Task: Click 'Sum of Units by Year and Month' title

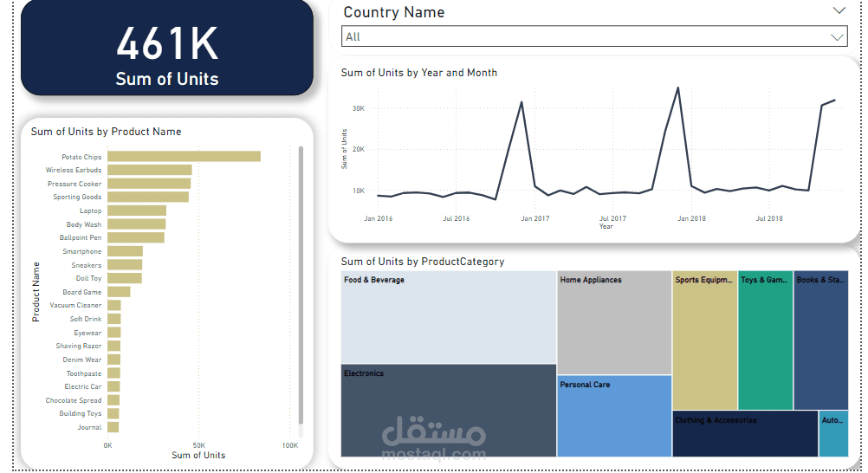Action: click(419, 73)
